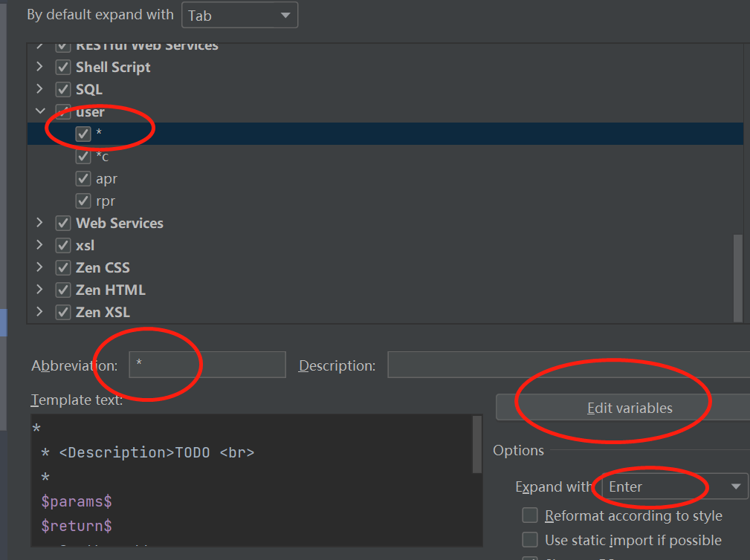Image resolution: width=750 pixels, height=560 pixels.
Task: Open the 'Expand with' Enter dropdown
Action: [674, 486]
